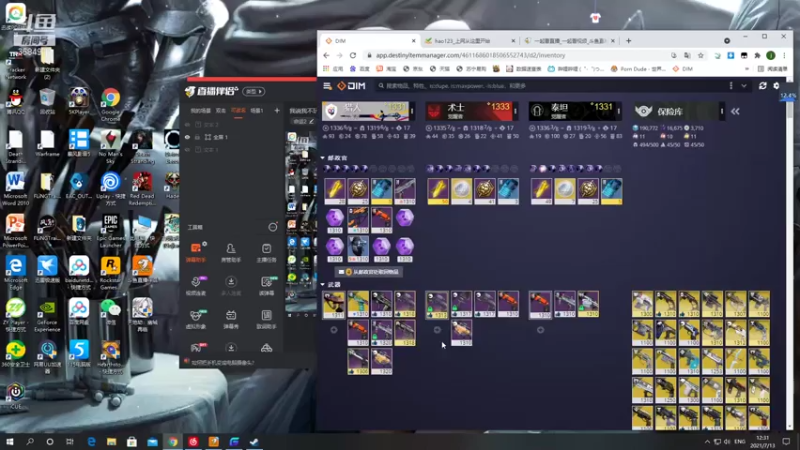Open a new Chrome tab
The image size is (800, 450).
(x=628, y=41)
